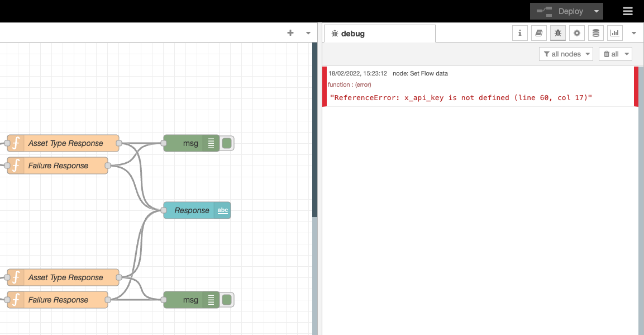644x335 pixels.
Task: Add a new flow tab with plus icon
Action: [290, 33]
